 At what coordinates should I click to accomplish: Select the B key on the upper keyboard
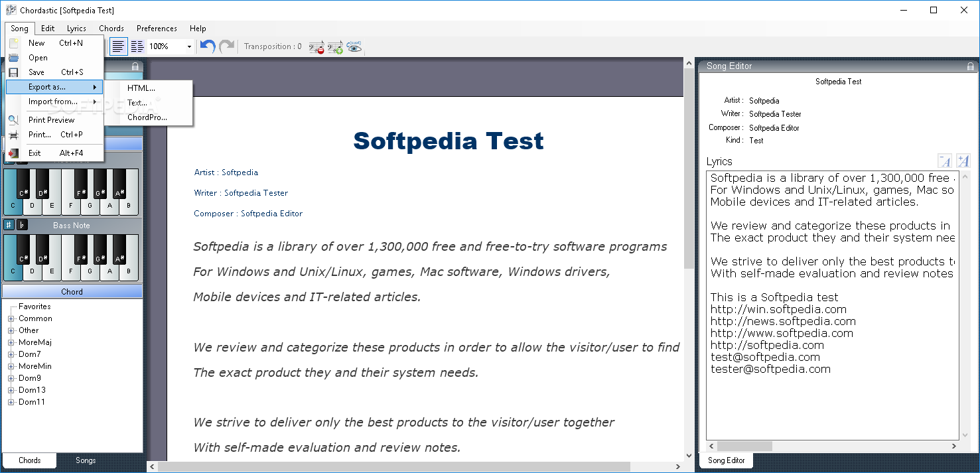pyautogui.click(x=129, y=206)
